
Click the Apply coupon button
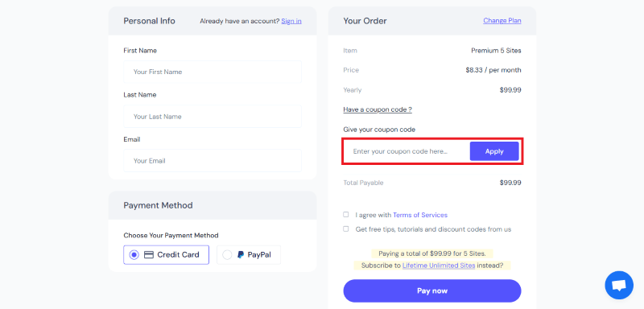tap(494, 151)
